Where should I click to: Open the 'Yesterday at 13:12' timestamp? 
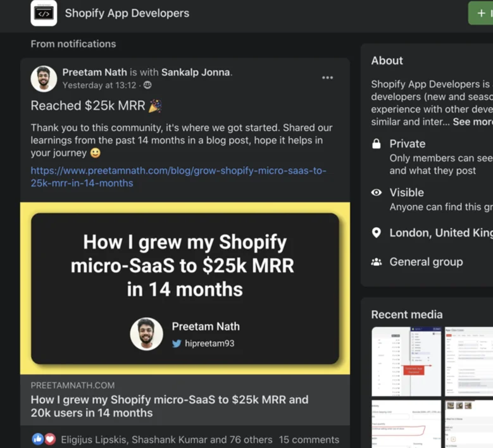(x=99, y=85)
